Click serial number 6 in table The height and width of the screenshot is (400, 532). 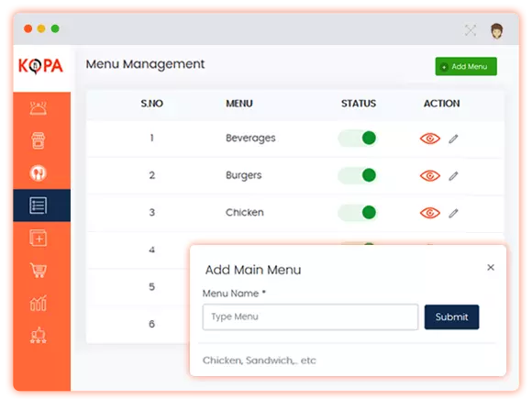coord(152,324)
